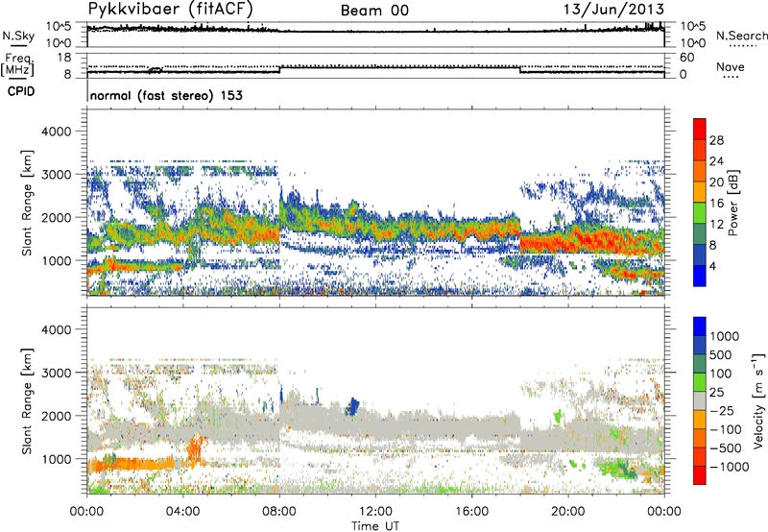
Task: Click the 'Time UT' axis label
Action: 375,525
